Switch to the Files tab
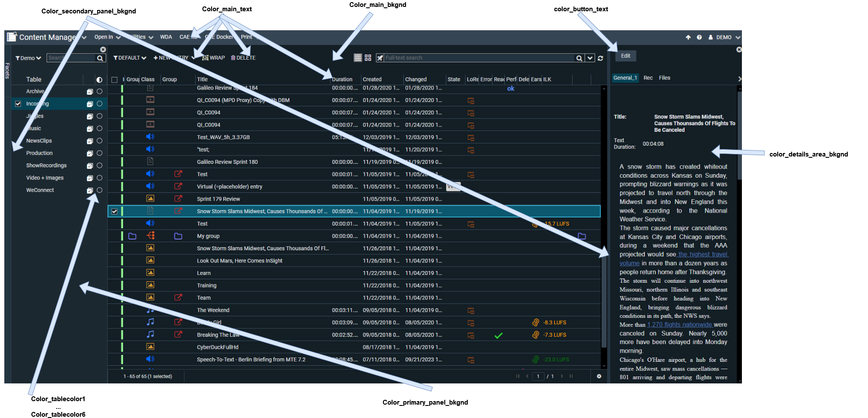The height and width of the screenshot is (418, 868). [x=664, y=78]
